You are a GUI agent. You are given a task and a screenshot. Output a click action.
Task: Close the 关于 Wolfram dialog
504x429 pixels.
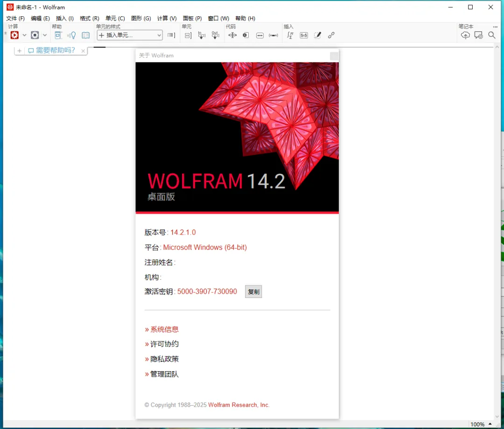tap(334, 56)
